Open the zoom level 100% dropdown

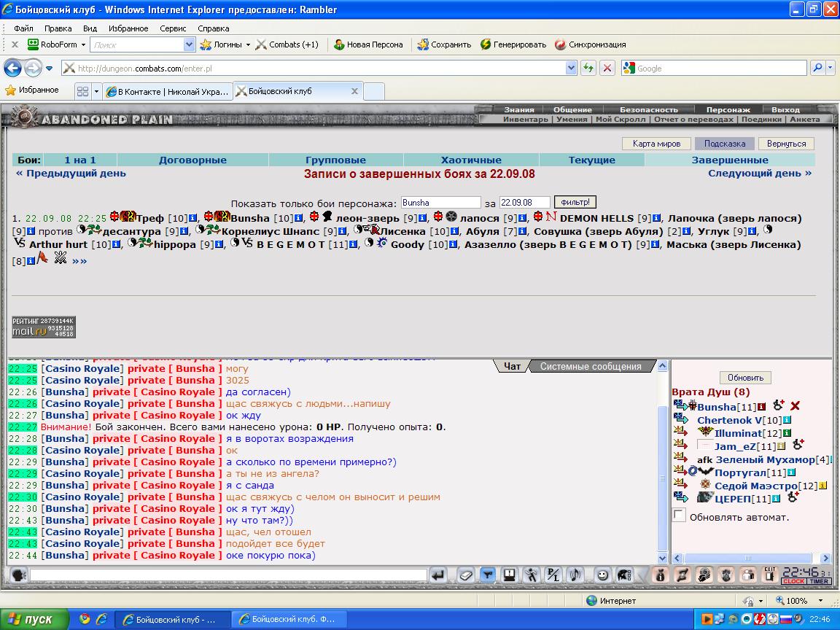click(820, 601)
